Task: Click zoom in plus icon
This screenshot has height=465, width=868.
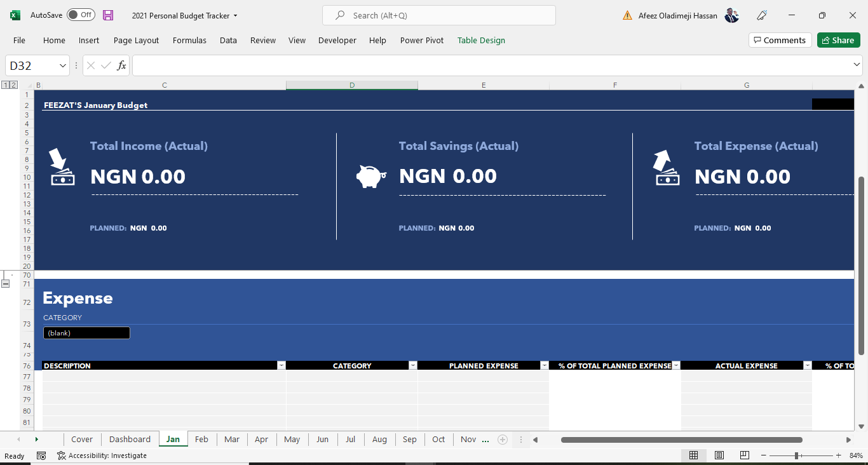Action: click(x=839, y=455)
